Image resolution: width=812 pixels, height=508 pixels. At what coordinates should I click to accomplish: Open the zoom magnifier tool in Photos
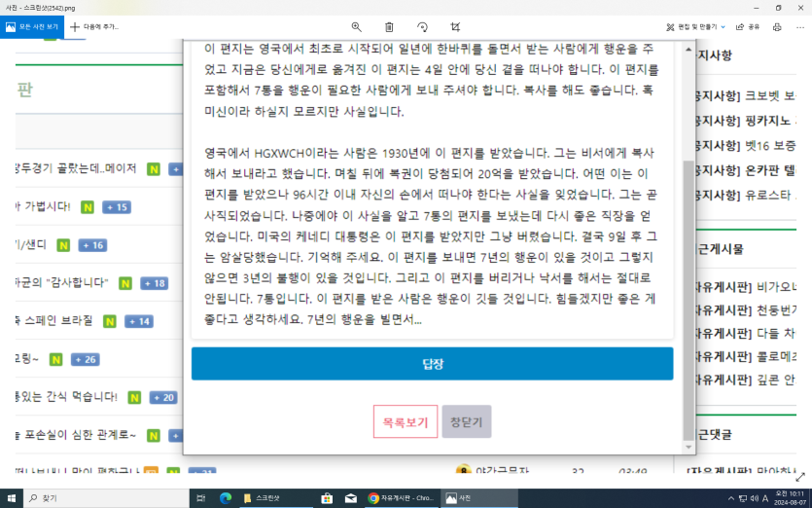coord(356,27)
